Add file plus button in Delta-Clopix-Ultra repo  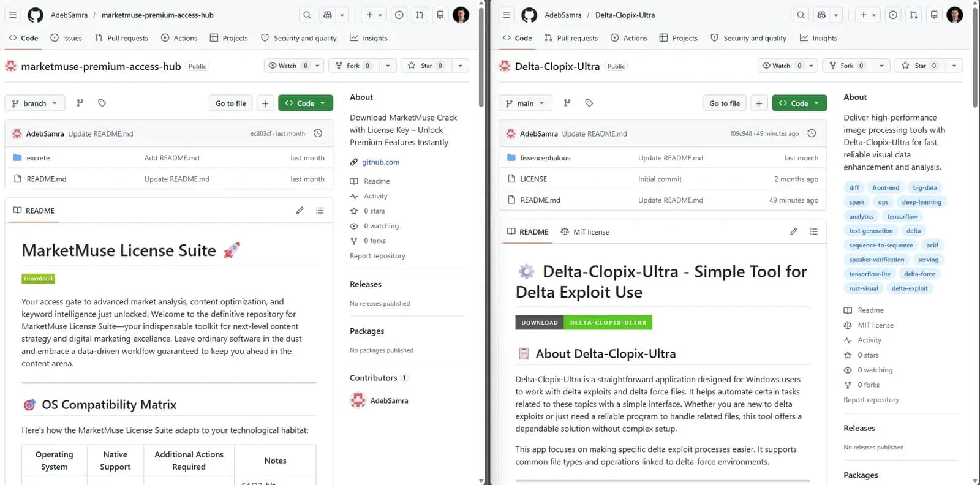pos(759,103)
